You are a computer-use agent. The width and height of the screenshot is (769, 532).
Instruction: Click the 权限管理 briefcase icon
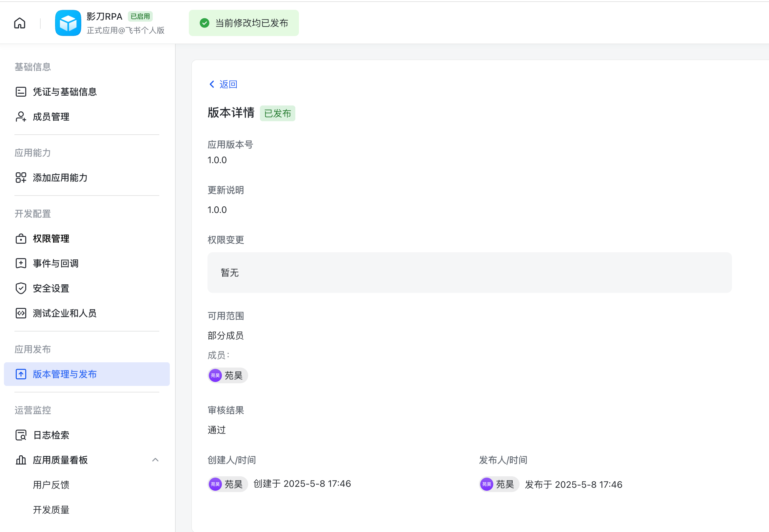point(21,239)
